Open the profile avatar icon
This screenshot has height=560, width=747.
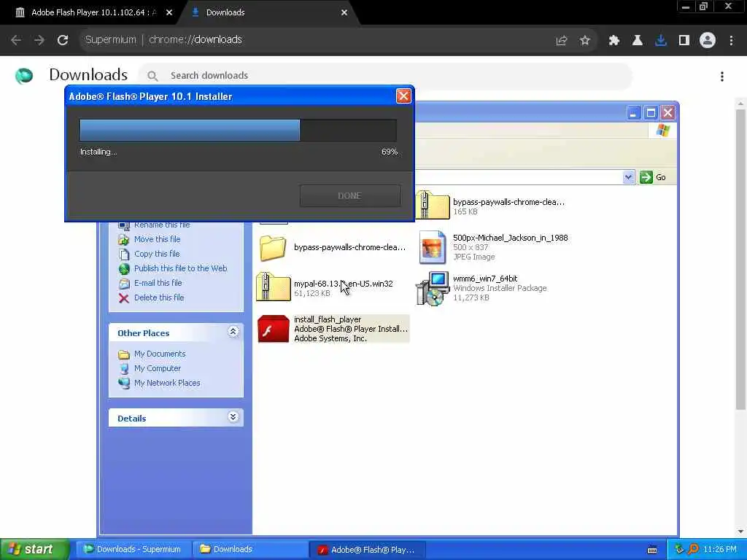tap(708, 41)
